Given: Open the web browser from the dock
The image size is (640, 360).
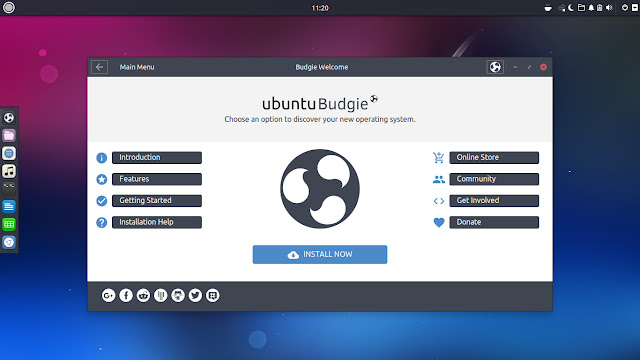Looking at the screenshot, I should [9, 153].
